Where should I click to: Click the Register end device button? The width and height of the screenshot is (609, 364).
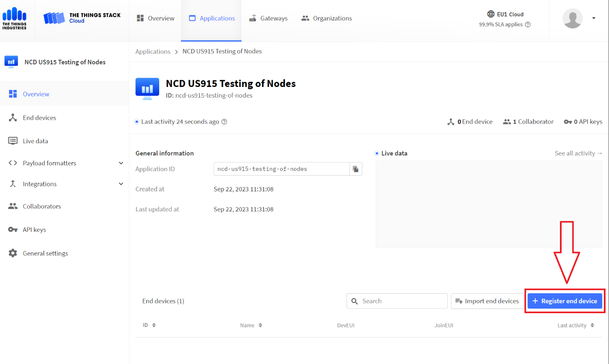pyautogui.click(x=564, y=301)
